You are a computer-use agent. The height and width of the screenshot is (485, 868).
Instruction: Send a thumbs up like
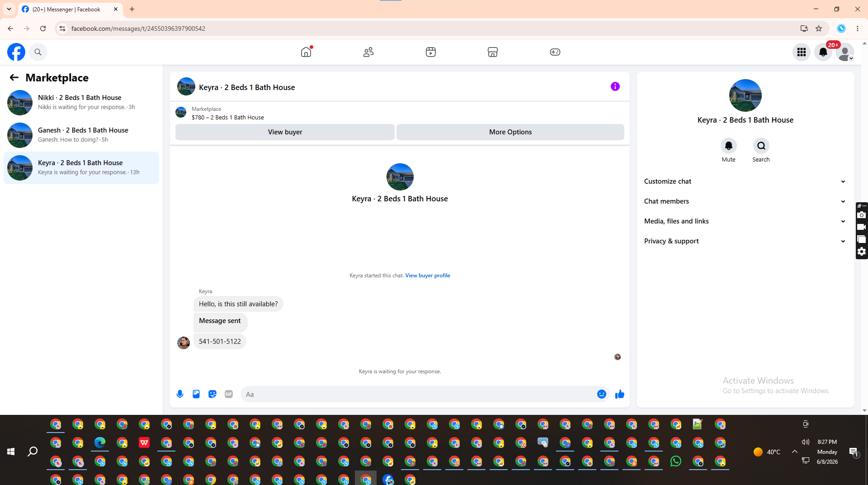[x=620, y=394]
